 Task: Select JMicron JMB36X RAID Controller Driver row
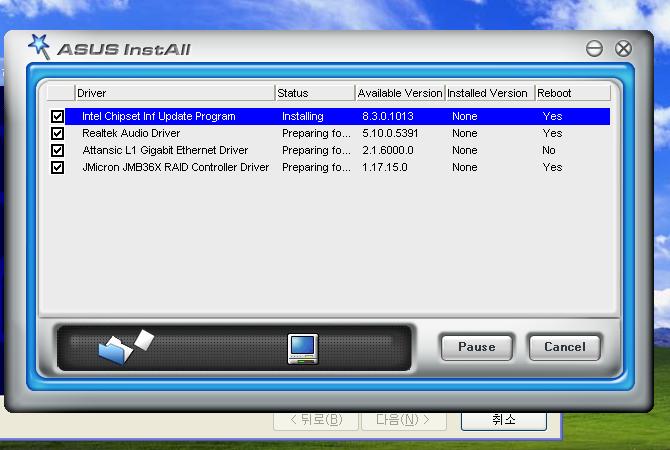point(337,168)
